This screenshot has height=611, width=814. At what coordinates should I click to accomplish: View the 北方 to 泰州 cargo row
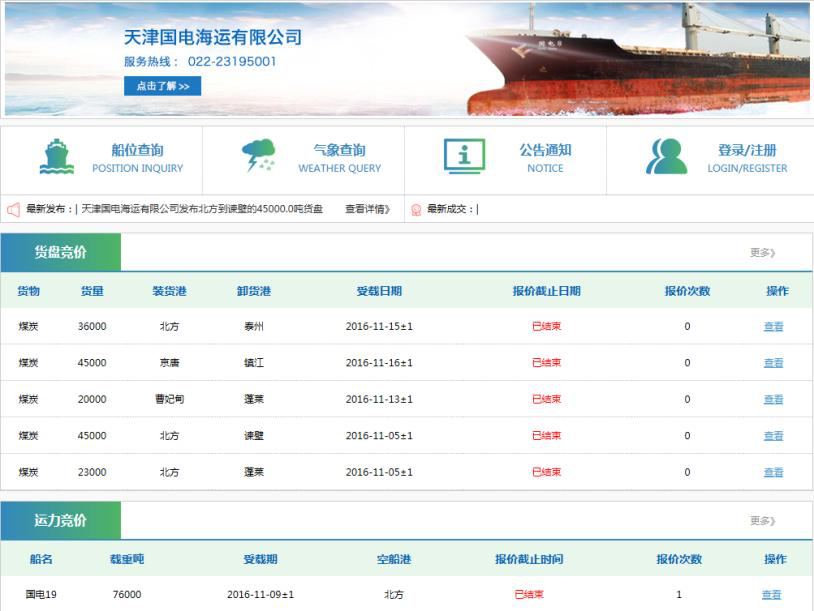tap(773, 327)
